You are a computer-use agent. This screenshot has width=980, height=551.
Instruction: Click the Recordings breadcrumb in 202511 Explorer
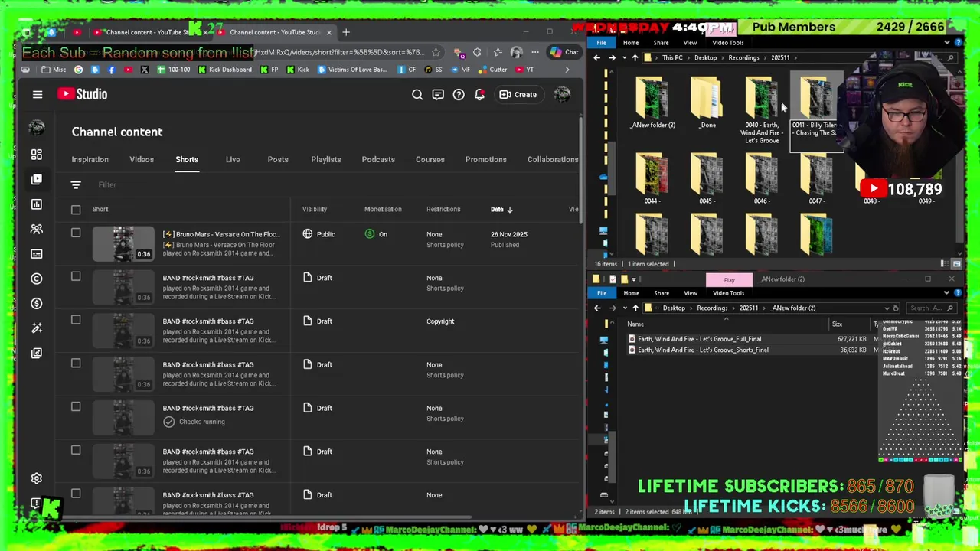pos(743,57)
